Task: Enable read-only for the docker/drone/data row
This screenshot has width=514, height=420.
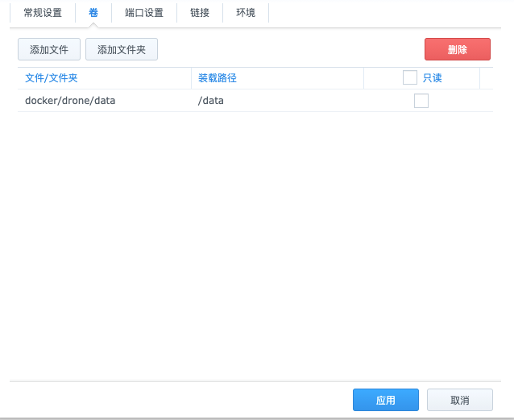Action: click(x=421, y=101)
